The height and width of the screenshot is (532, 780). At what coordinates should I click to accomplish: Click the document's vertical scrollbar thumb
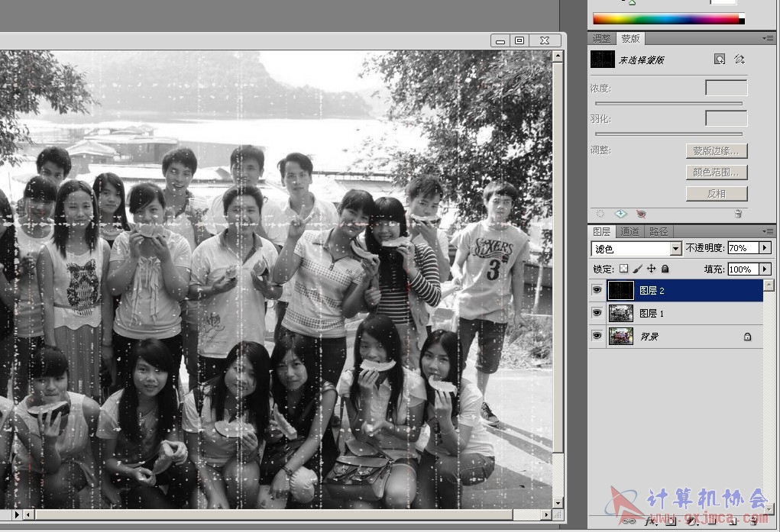558,258
